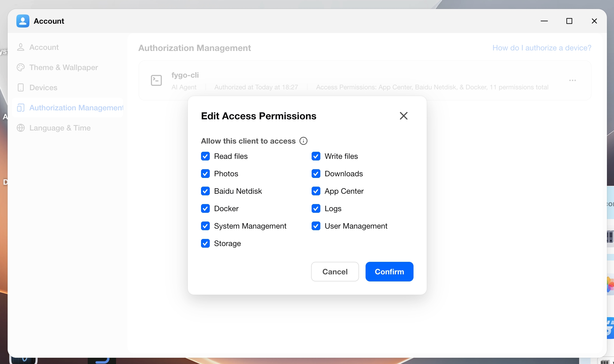Image resolution: width=614 pixels, height=364 pixels.
Task: Go to Theme & Wallpaper settings
Action: click(x=68, y=67)
